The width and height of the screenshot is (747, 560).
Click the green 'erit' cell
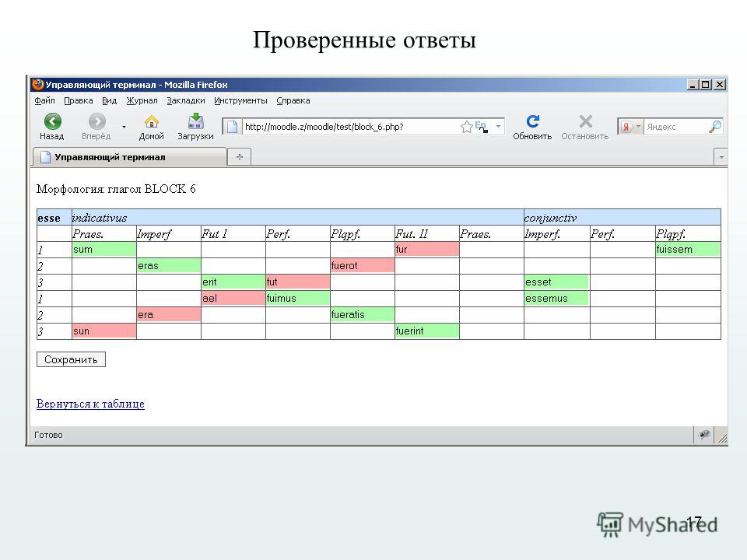point(233,282)
